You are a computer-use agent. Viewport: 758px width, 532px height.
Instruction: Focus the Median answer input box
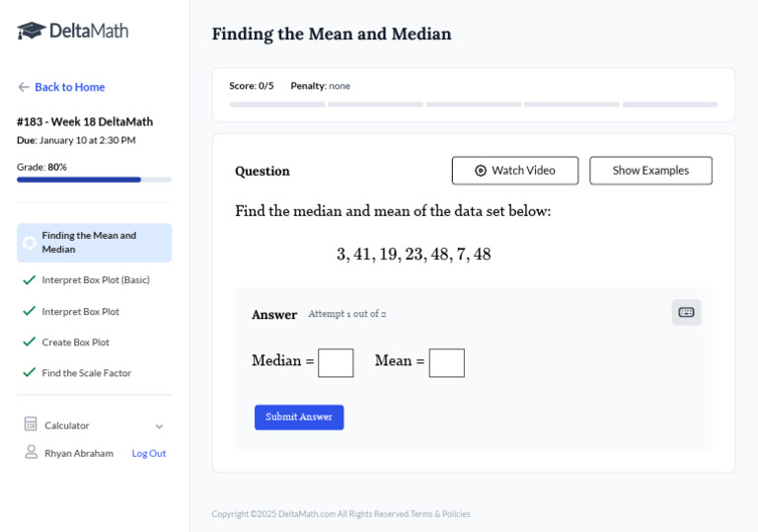click(336, 362)
